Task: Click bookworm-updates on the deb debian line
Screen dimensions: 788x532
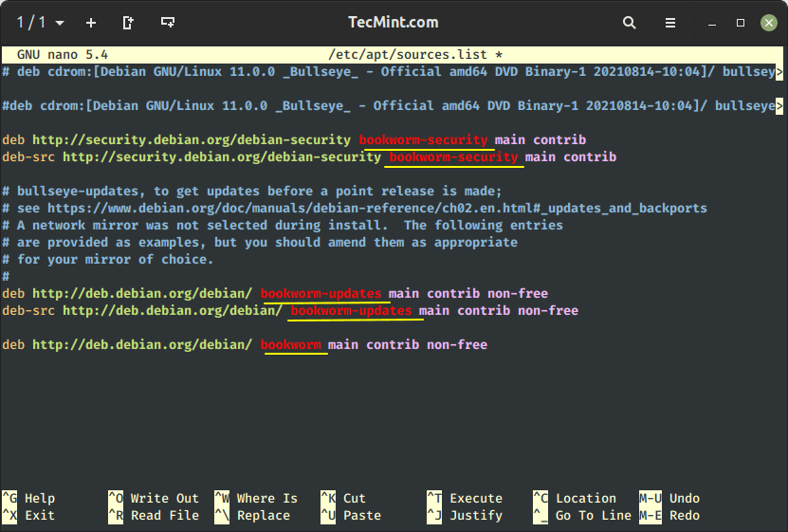Action: point(321,293)
